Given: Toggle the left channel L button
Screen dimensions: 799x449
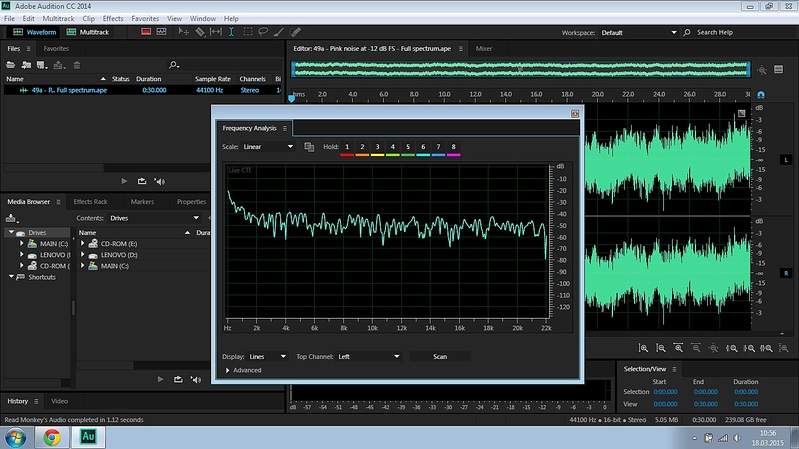Looking at the screenshot, I should pyautogui.click(x=786, y=160).
